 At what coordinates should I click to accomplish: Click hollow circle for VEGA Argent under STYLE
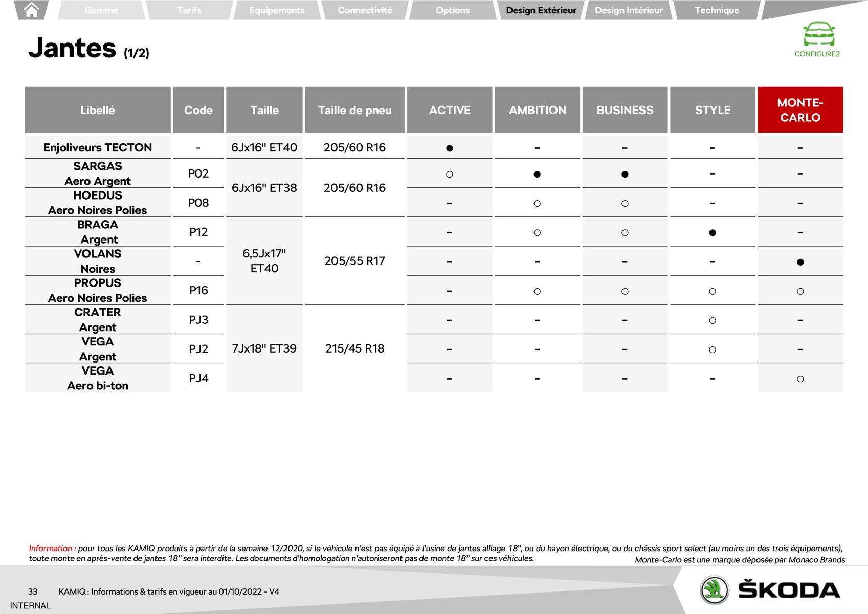pyautogui.click(x=713, y=350)
